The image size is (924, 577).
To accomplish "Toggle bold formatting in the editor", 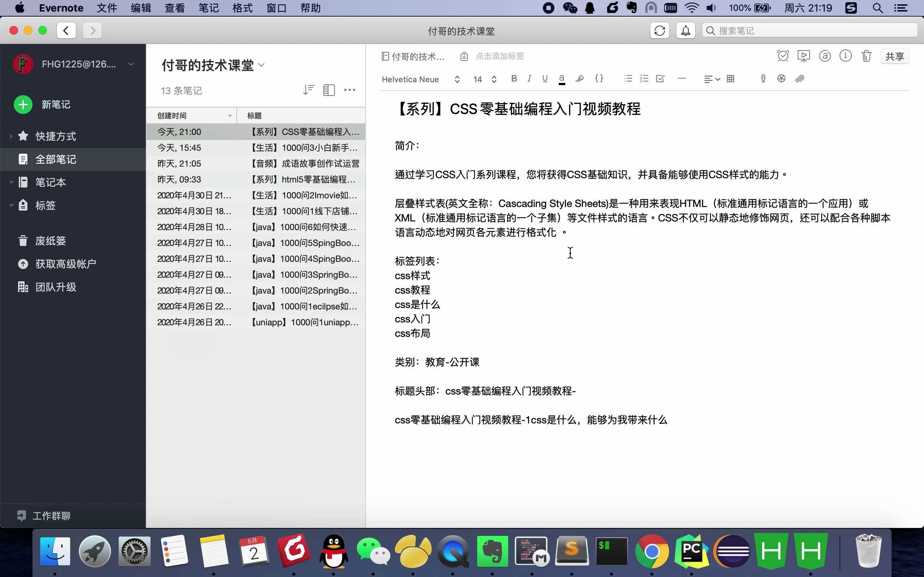I will coord(514,79).
